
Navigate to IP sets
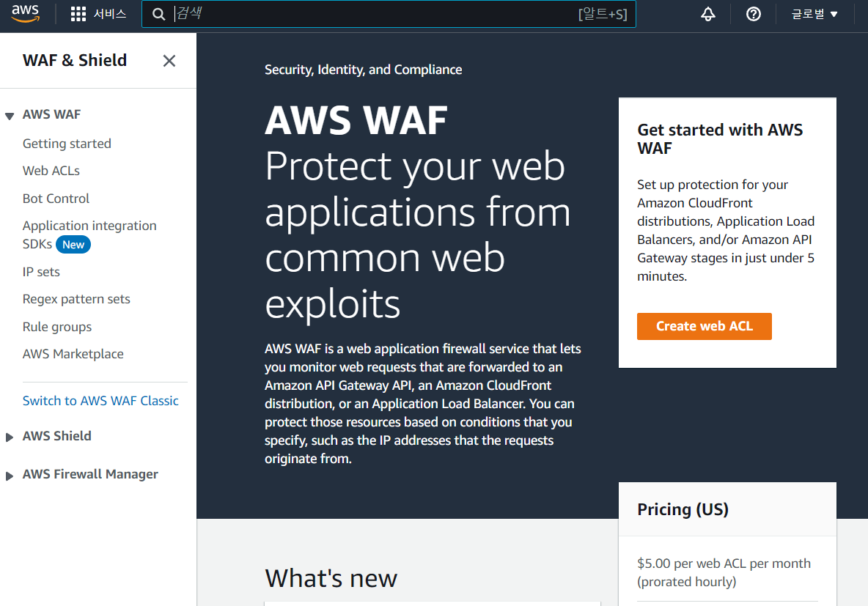click(x=41, y=273)
